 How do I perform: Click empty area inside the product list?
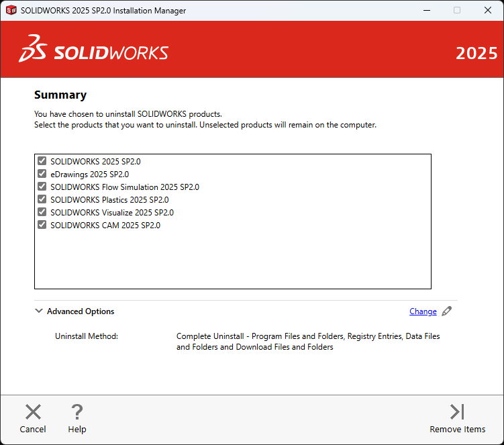232,260
